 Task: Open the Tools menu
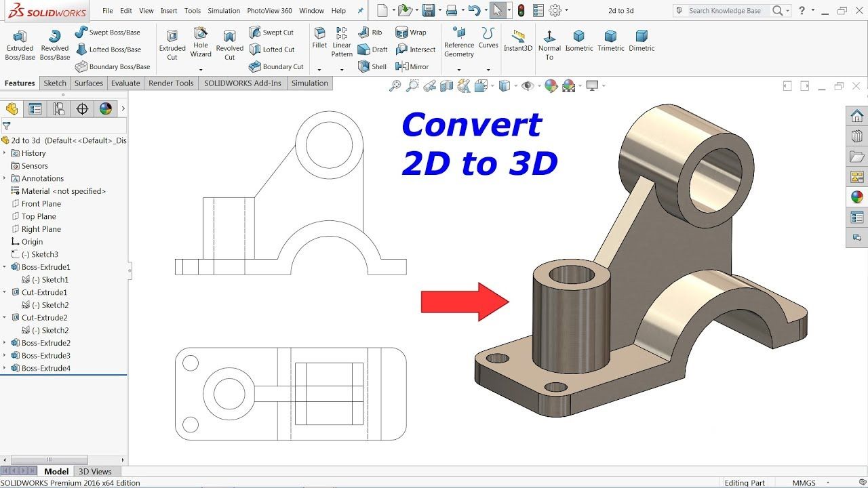[x=193, y=11]
